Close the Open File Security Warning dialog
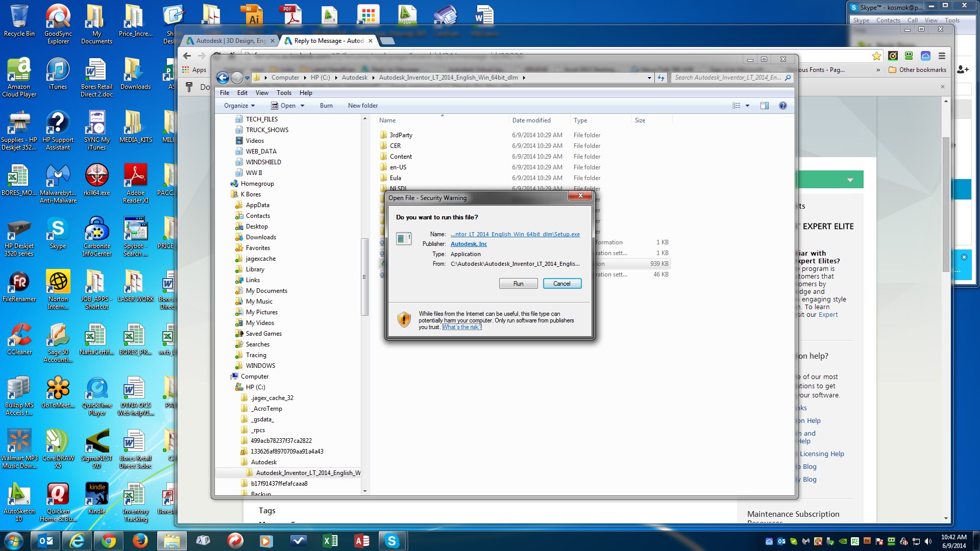 pos(580,196)
